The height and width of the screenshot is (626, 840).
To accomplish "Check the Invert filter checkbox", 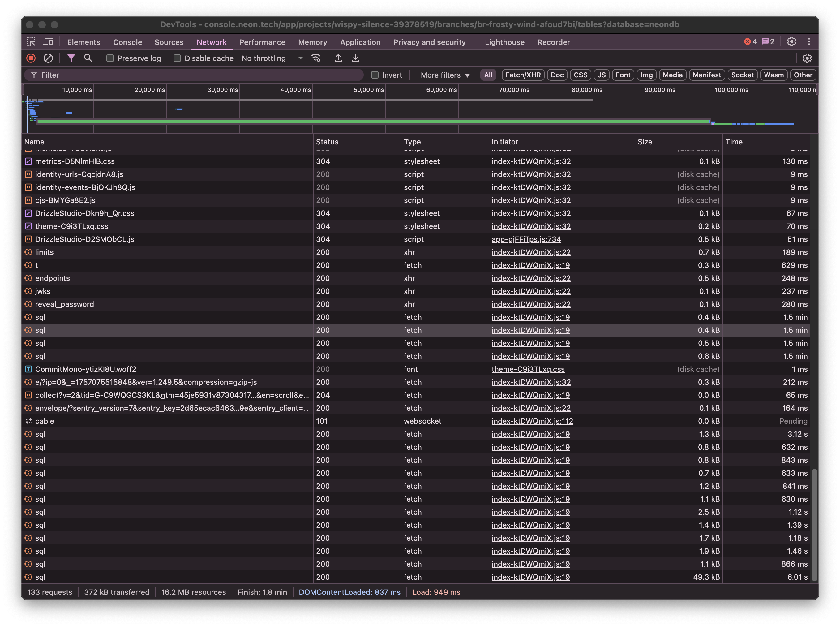I will point(375,75).
